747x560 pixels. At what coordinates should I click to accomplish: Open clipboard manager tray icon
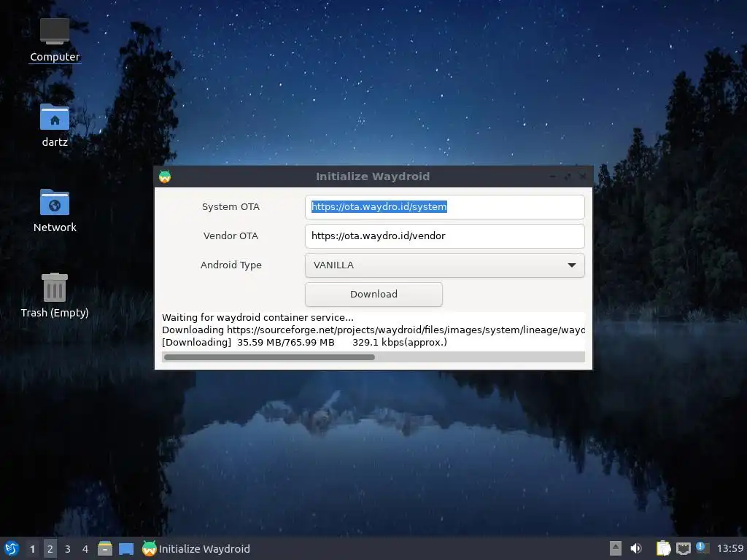tap(663, 548)
